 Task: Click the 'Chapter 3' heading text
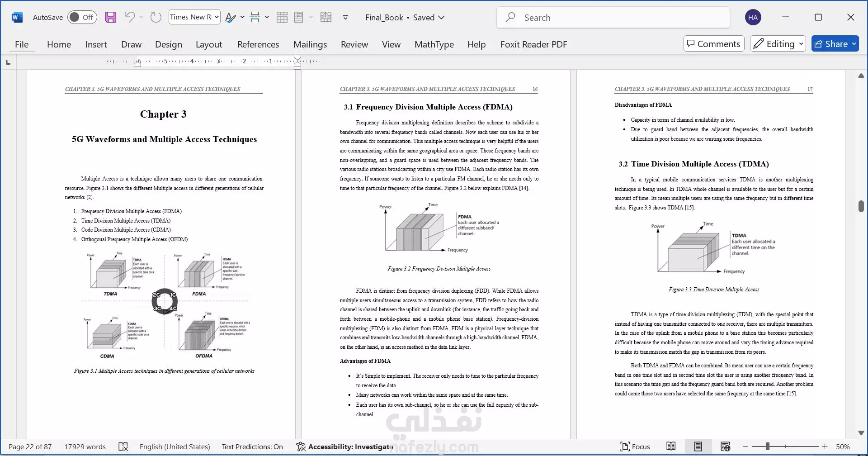pos(163,114)
